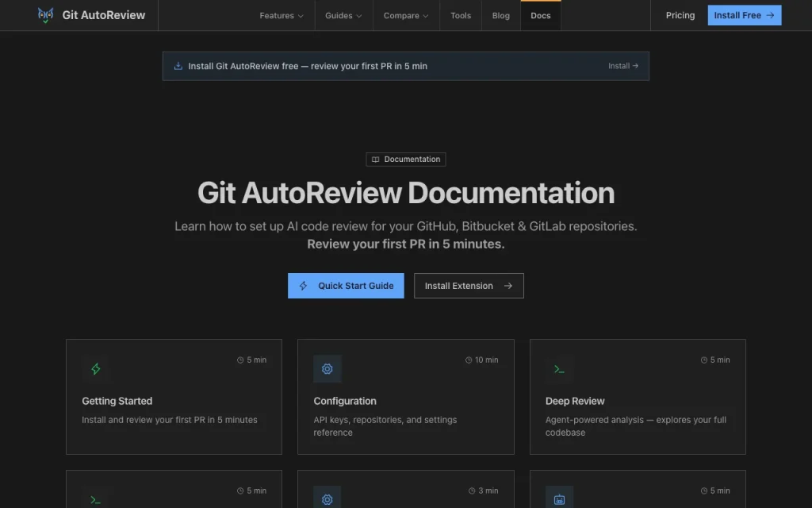
Task: Click the clock icon on Getting Started card
Action: 240,360
